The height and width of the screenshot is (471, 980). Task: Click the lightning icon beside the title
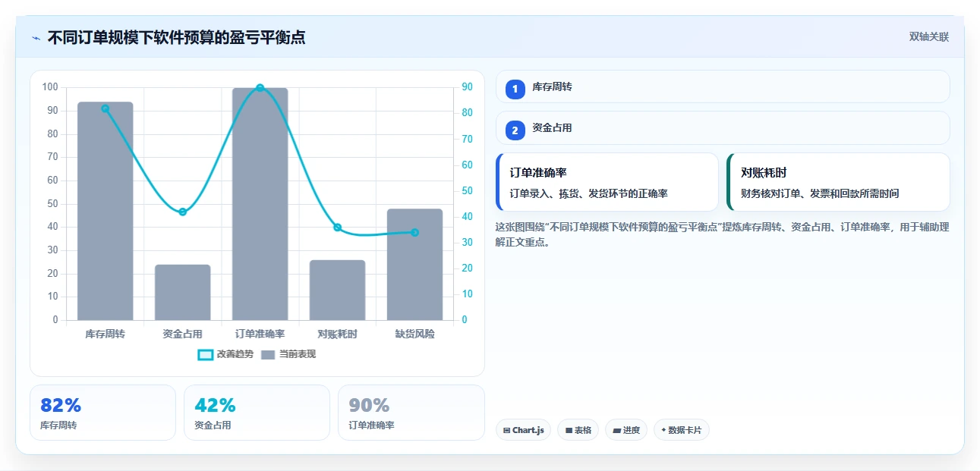click(x=36, y=37)
